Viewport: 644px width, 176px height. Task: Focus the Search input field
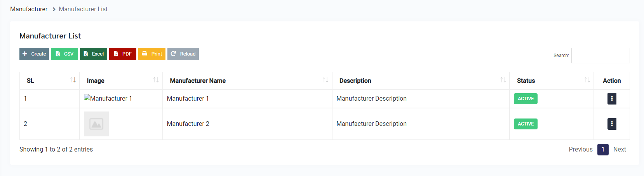600,56
